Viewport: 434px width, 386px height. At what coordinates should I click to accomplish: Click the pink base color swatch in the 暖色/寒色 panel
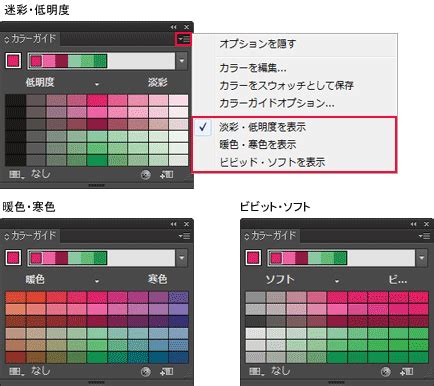[13, 258]
